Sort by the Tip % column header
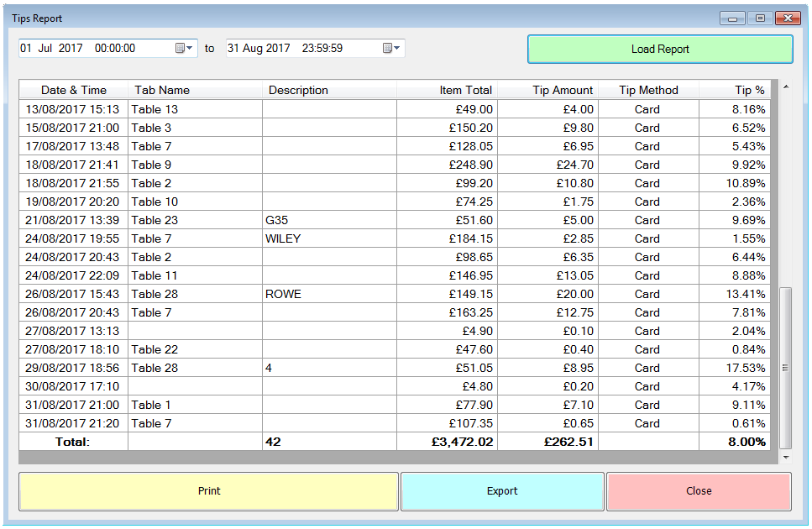 point(736,90)
